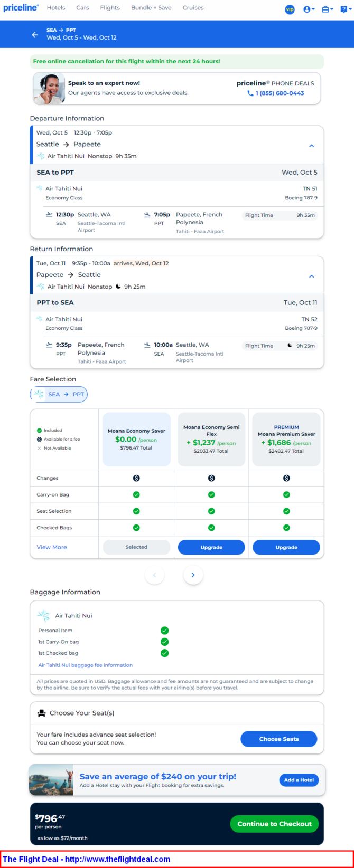The image size is (354, 868).
Task: Click the hotel promo travelers photo
Action: click(51, 780)
